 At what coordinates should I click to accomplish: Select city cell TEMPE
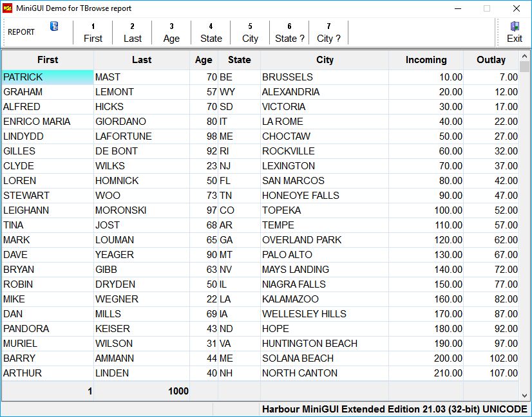[325, 225]
